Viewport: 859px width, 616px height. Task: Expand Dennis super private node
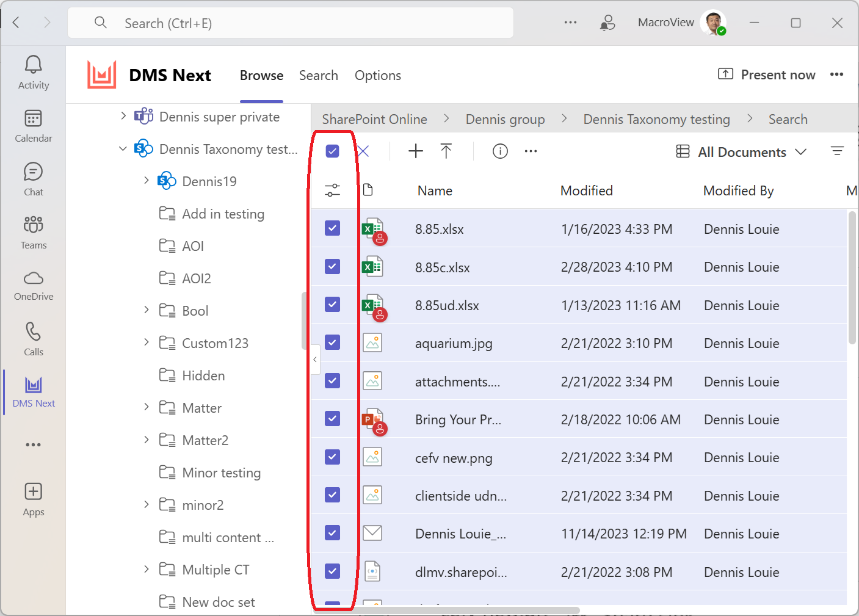point(123,116)
